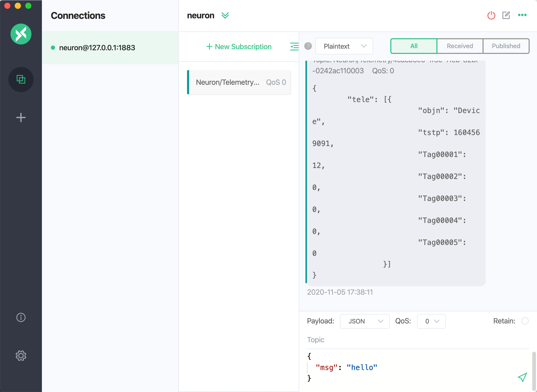Viewport: 537px width, 392px height.
Task: Open the About info icon
Action: pos(21,317)
